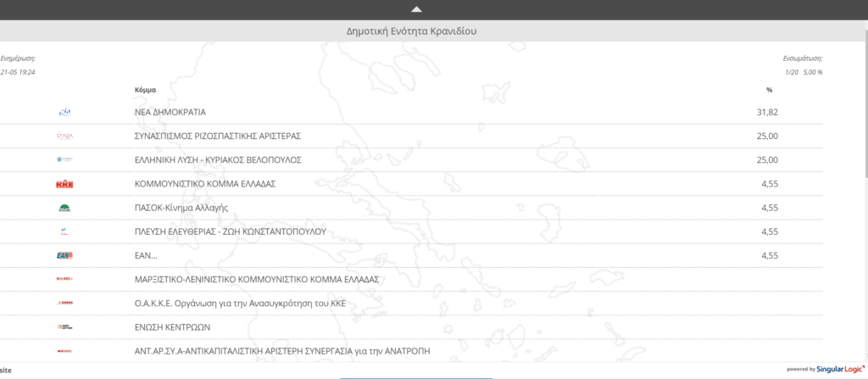Click the Ενημέρωση label

pos(19,59)
